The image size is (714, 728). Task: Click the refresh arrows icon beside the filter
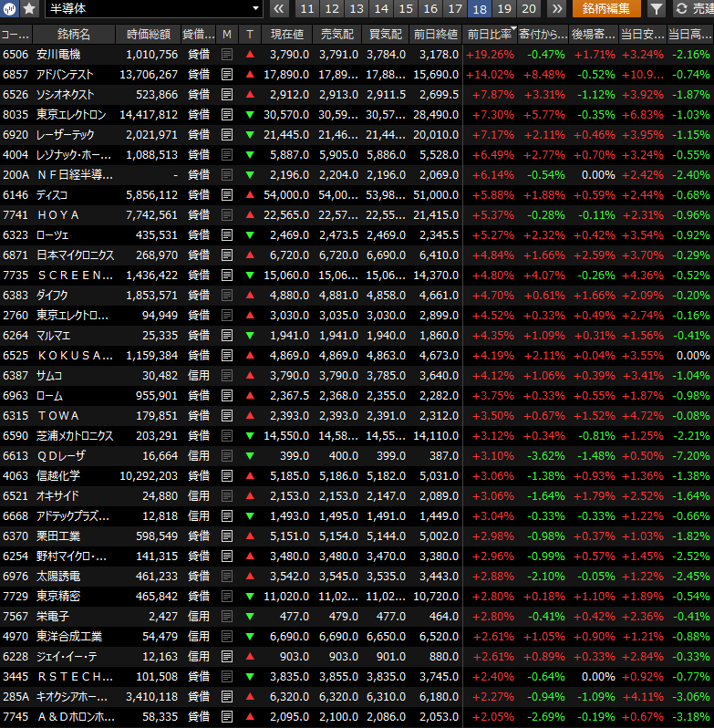pyautogui.click(x=681, y=9)
